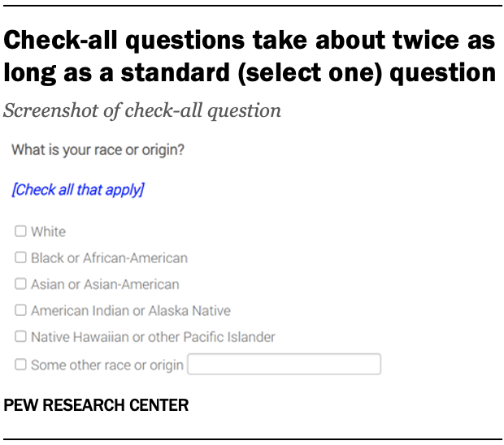Click the PEW RESEARCH CENTER footer text

(96, 404)
